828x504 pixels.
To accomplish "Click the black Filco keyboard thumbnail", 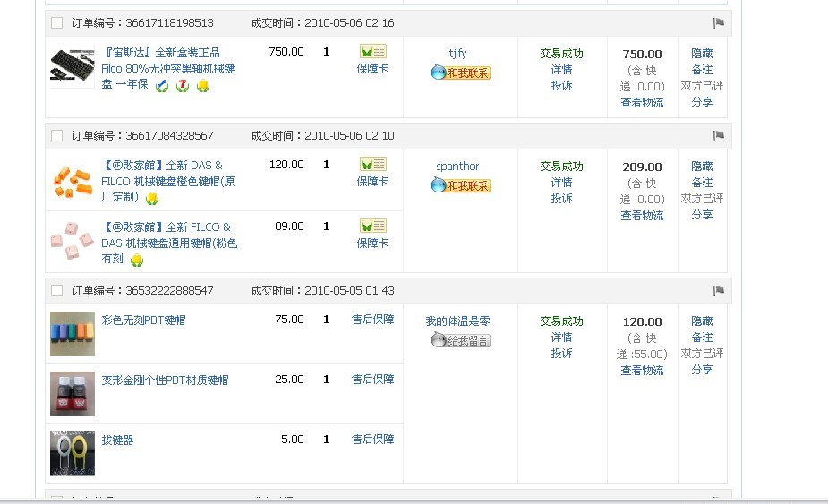I will [73, 67].
